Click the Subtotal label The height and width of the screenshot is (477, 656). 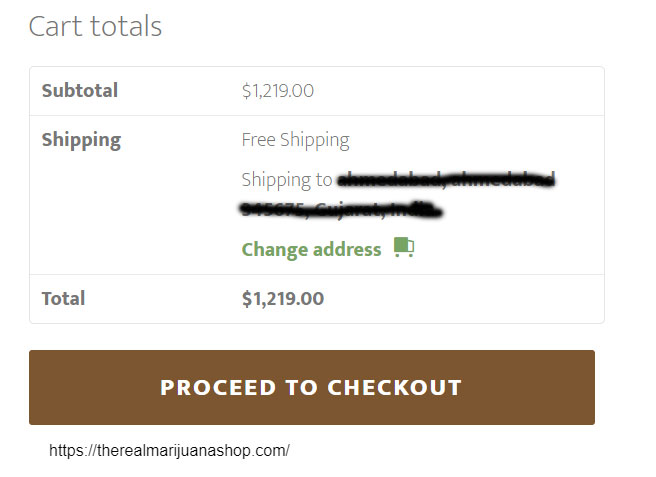pyautogui.click(x=79, y=90)
